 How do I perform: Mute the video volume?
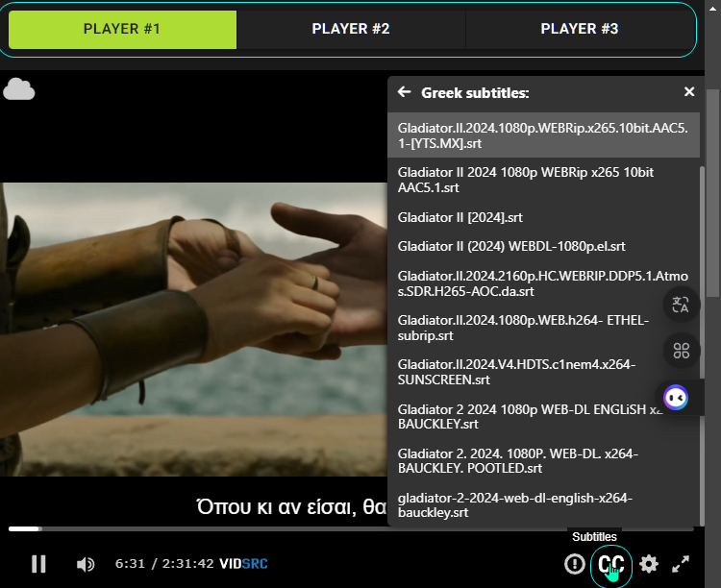86,564
